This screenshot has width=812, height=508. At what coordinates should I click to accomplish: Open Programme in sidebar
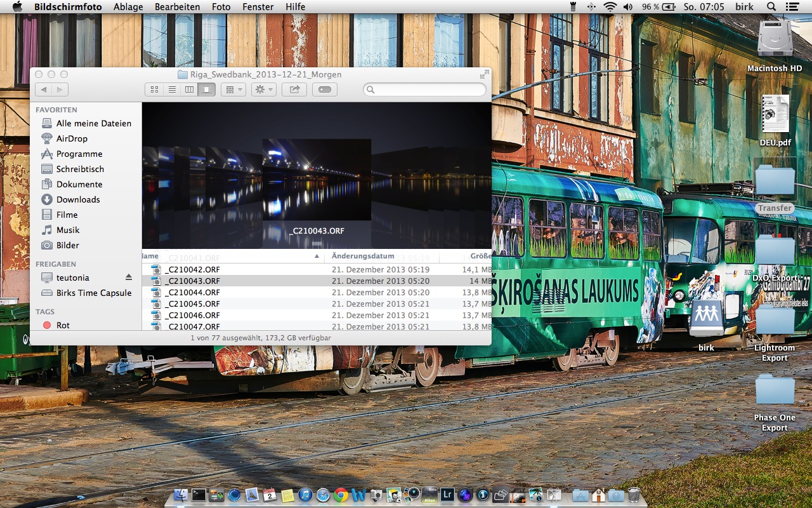72,154
